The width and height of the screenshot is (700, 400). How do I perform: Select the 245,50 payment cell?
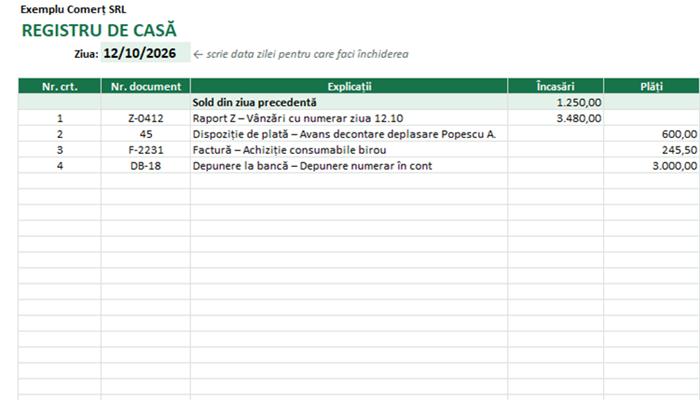651,150
